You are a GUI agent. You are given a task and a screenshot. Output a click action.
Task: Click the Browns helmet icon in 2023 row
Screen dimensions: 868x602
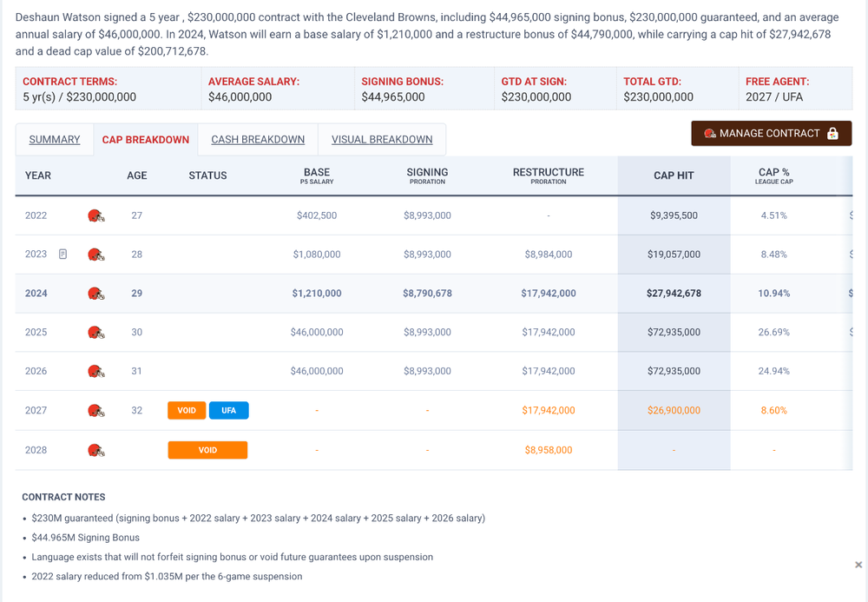[96, 255]
